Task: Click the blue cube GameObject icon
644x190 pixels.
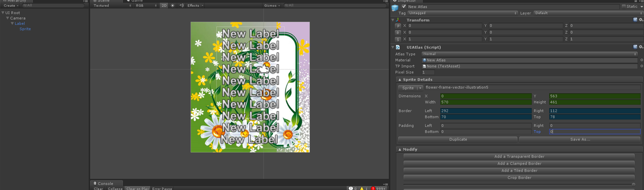Action: click(395, 8)
